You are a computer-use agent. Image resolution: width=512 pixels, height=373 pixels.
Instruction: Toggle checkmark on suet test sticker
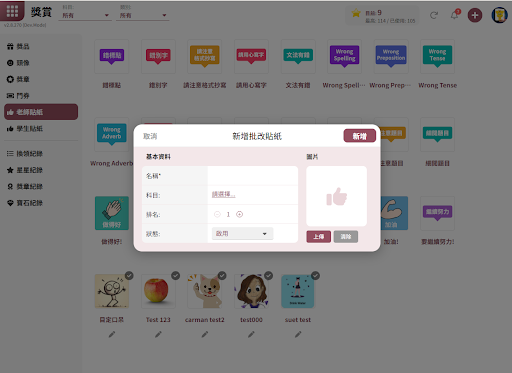315,276
